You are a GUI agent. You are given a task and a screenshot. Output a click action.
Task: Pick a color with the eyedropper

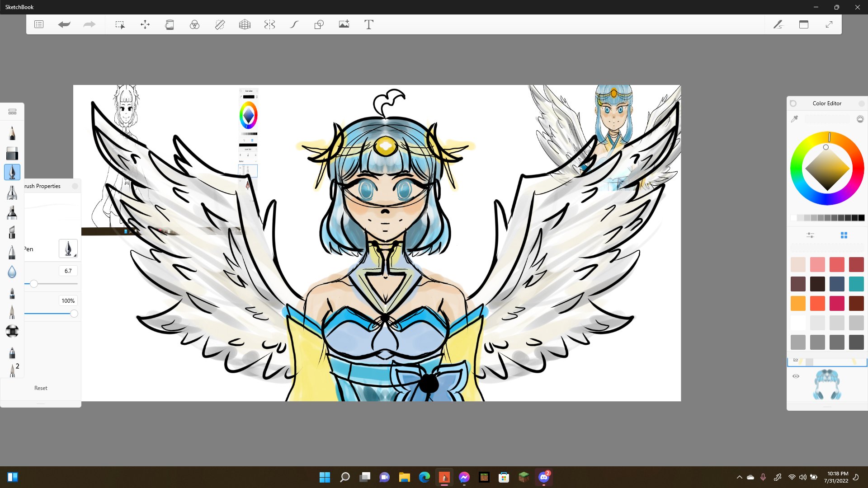tap(794, 119)
